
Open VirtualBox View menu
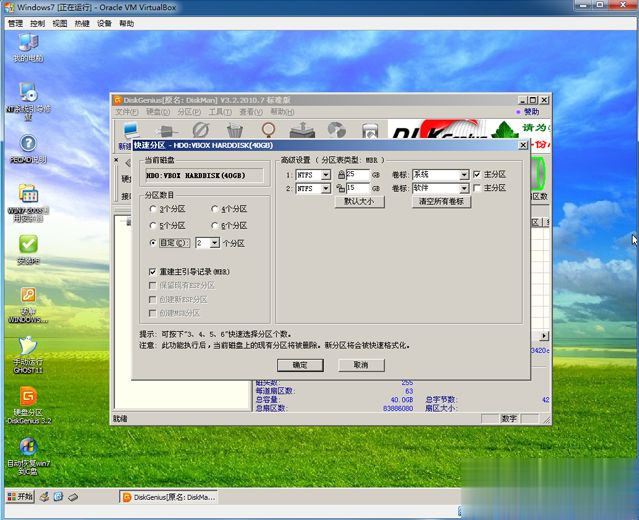(x=59, y=23)
